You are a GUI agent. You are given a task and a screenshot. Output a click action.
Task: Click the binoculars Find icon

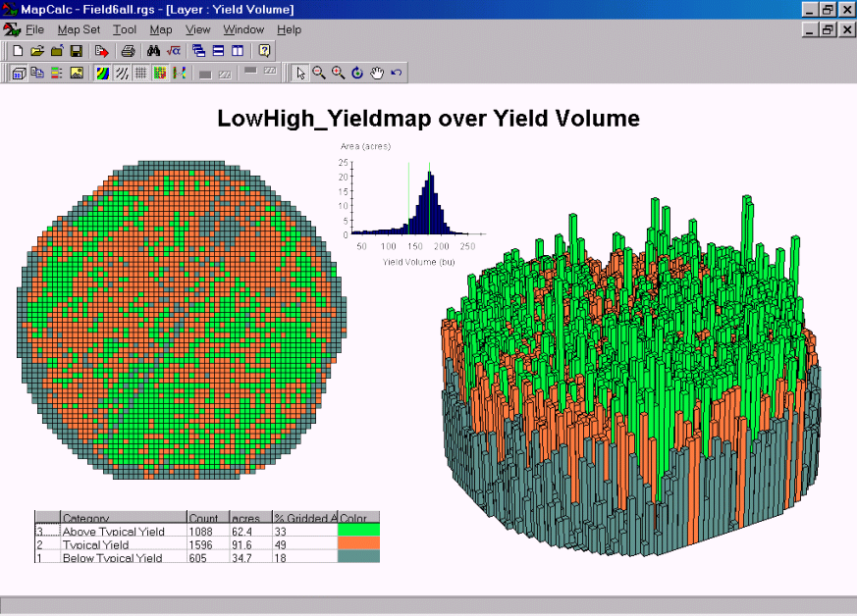click(153, 50)
